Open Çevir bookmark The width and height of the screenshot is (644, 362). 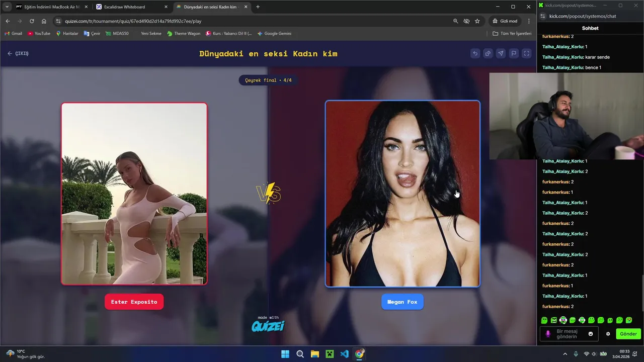tap(92, 34)
